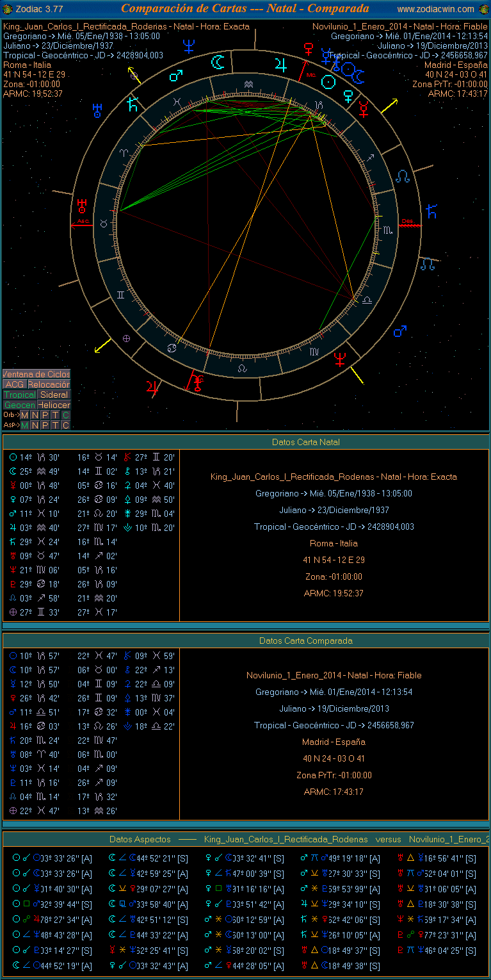The width and height of the screenshot is (491, 980).
Task: Select the red Jupiter glyph at chart bottom
Action: [152, 387]
